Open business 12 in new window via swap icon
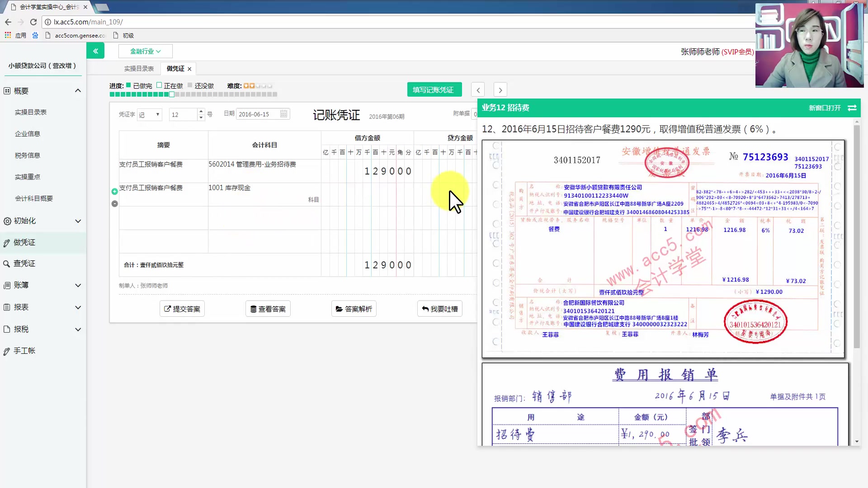Screen dimensions: 868x488 852,108
